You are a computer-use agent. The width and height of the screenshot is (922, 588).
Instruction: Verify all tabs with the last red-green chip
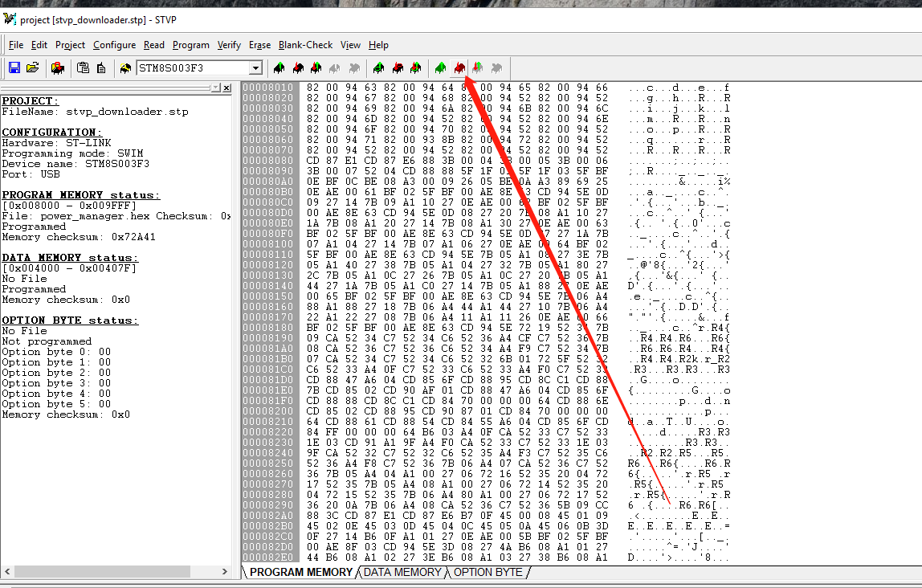point(477,68)
